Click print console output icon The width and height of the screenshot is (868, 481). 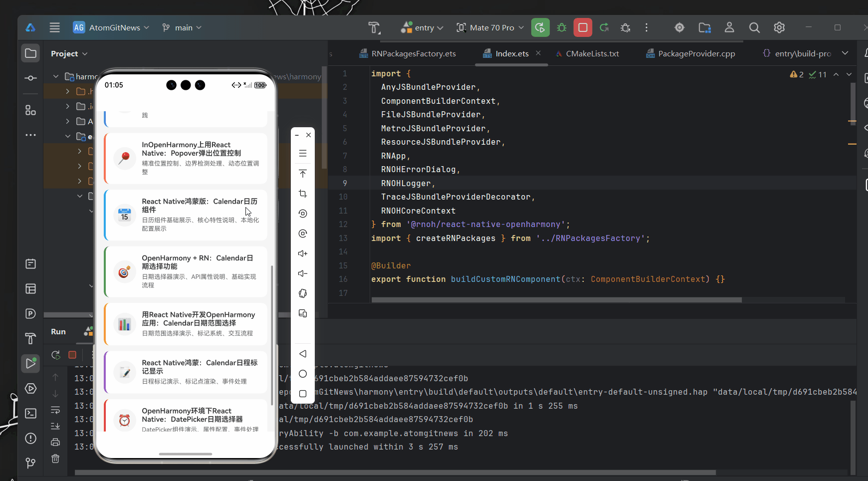(55, 442)
